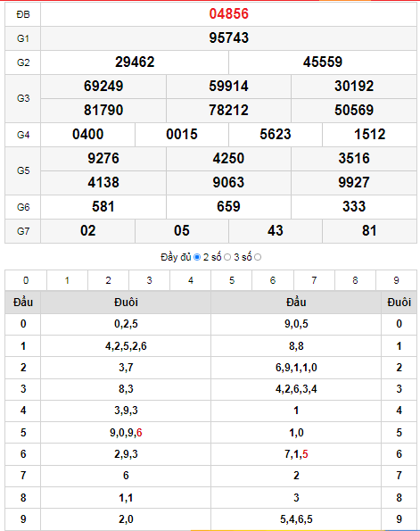Click the head values cell "5,4,6,5"
Image resolution: width=420 pixels, height=531 pixels.
(x=296, y=519)
